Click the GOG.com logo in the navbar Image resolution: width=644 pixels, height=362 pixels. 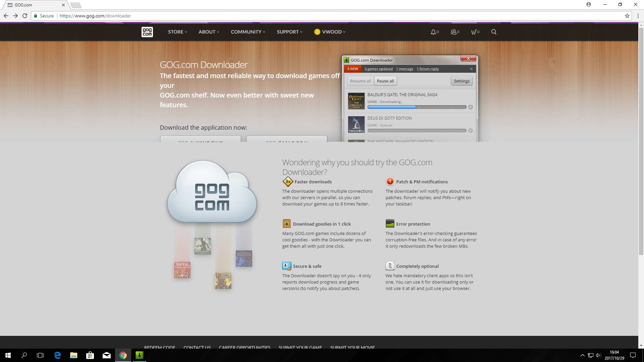(147, 32)
